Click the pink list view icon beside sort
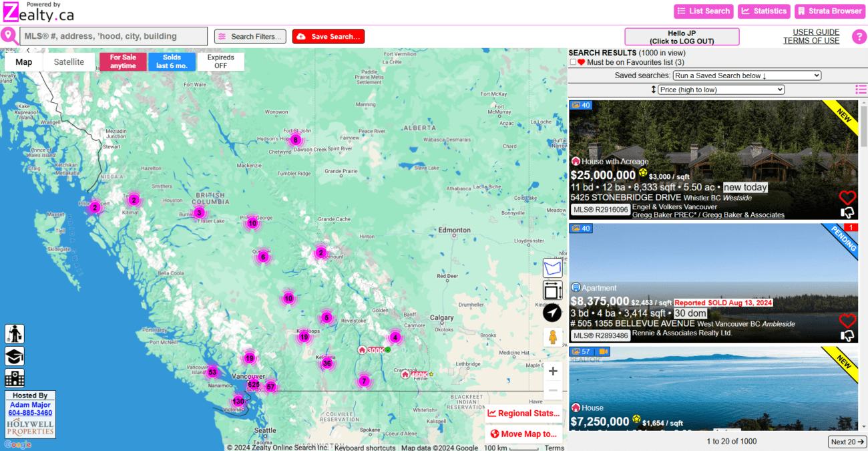The image size is (868, 451). click(x=861, y=90)
